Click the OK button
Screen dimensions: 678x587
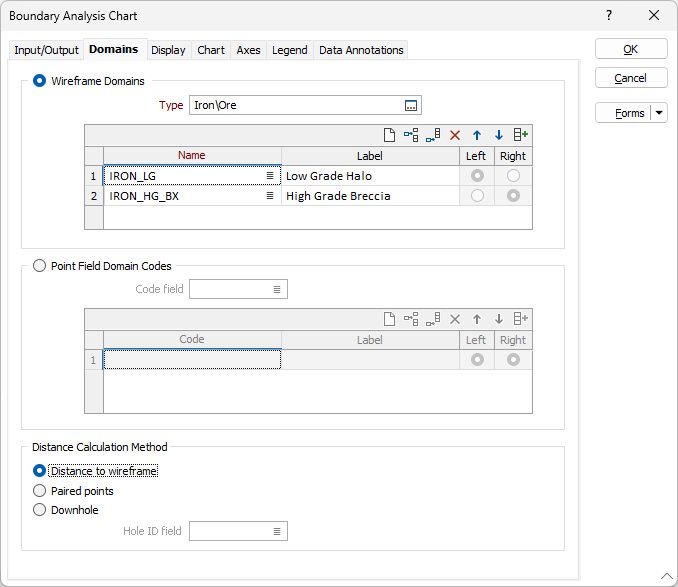(x=631, y=49)
